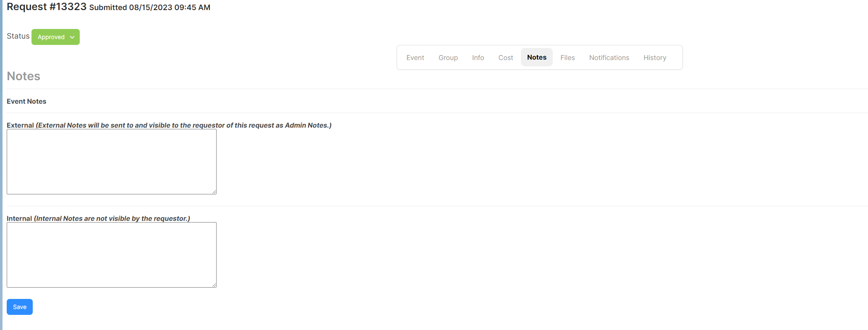View the History tab
868x330 pixels.
(x=655, y=58)
